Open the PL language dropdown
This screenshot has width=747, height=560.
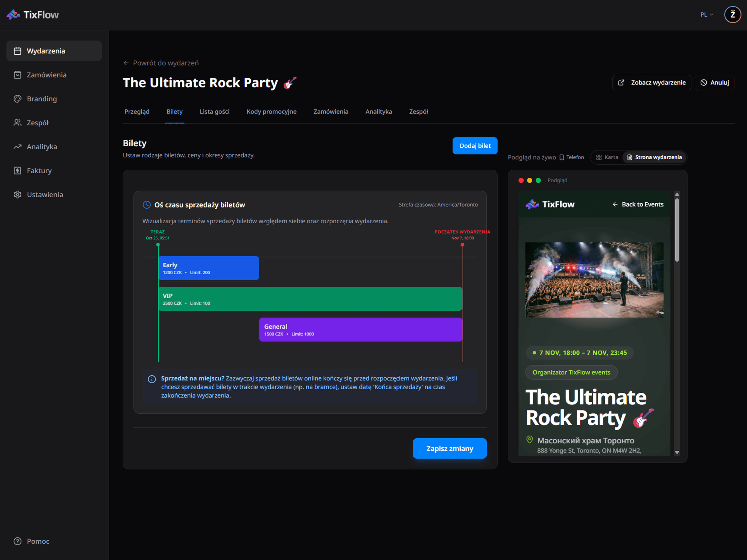pos(707,14)
